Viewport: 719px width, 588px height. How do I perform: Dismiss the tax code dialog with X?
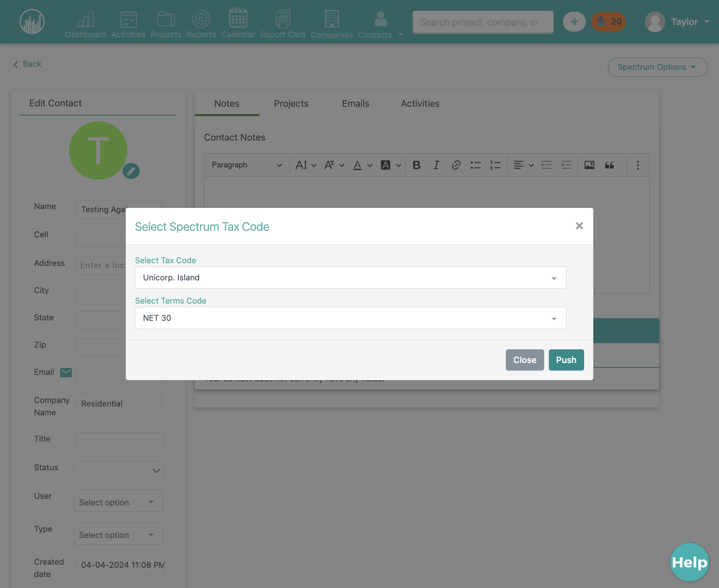pyautogui.click(x=579, y=226)
